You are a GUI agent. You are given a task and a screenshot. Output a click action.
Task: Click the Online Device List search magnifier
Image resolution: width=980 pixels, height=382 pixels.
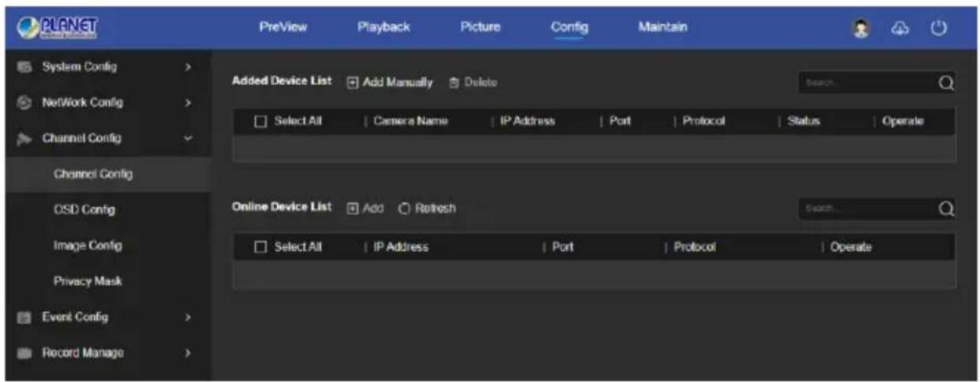click(x=946, y=209)
